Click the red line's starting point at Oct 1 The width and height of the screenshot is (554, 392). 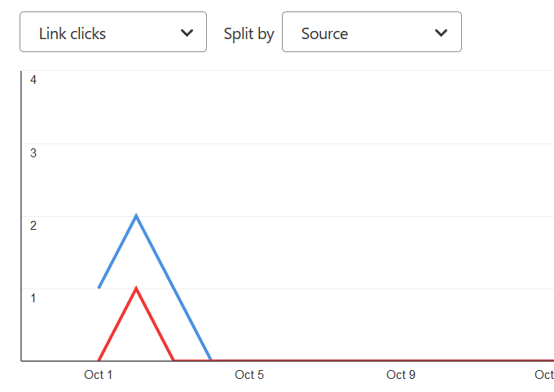[99, 359]
